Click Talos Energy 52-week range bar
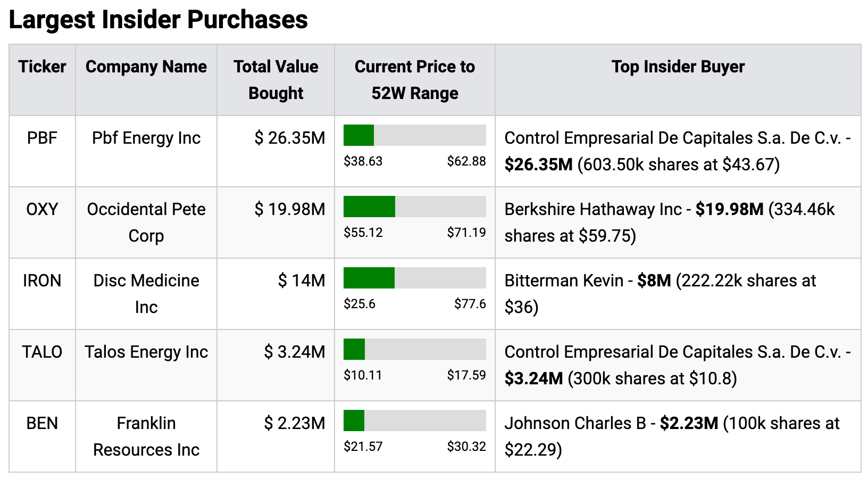868x478 pixels. pyautogui.click(x=414, y=349)
